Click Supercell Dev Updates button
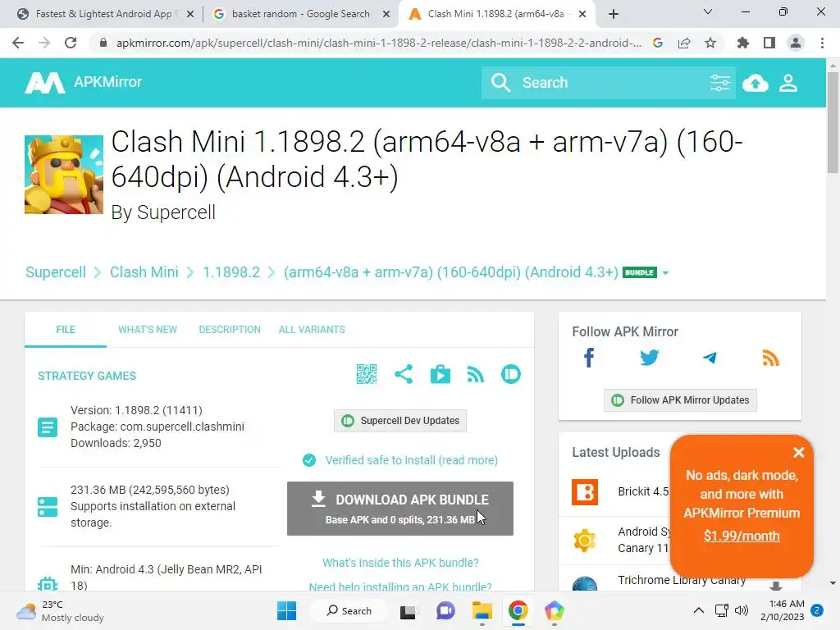 400,421
